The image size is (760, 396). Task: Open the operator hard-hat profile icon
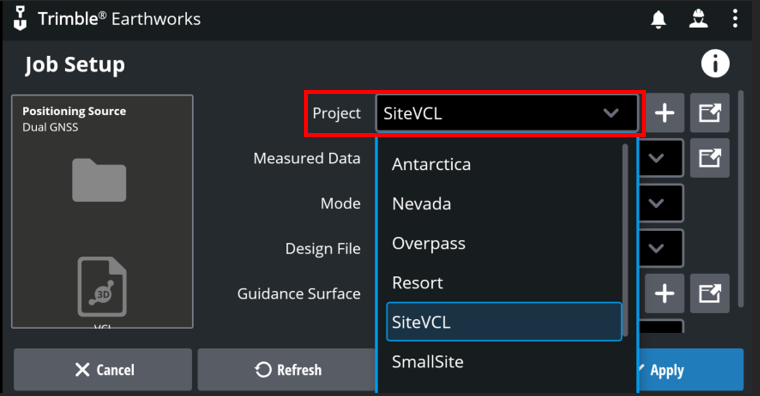(698, 19)
